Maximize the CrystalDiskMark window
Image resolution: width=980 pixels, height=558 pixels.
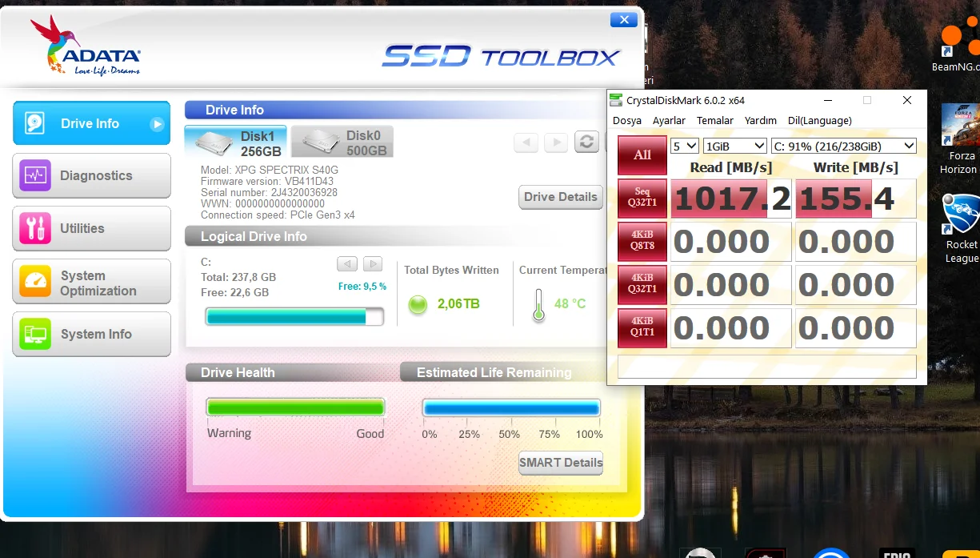[867, 100]
